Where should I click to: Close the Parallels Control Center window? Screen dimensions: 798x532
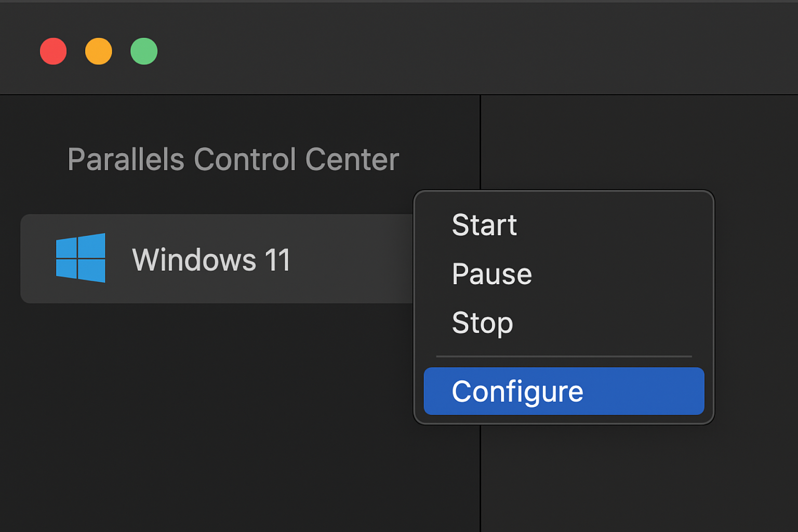coord(54,51)
